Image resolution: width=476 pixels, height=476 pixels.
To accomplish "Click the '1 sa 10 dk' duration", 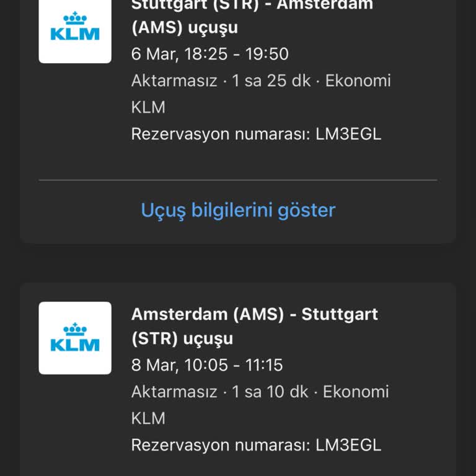I will (270, 392).
